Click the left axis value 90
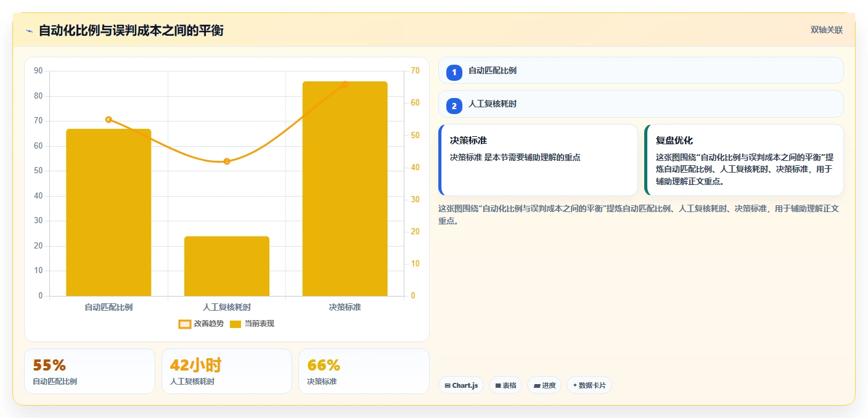The width and height of the screenshot is (868, 418). [x=38, y=71]
